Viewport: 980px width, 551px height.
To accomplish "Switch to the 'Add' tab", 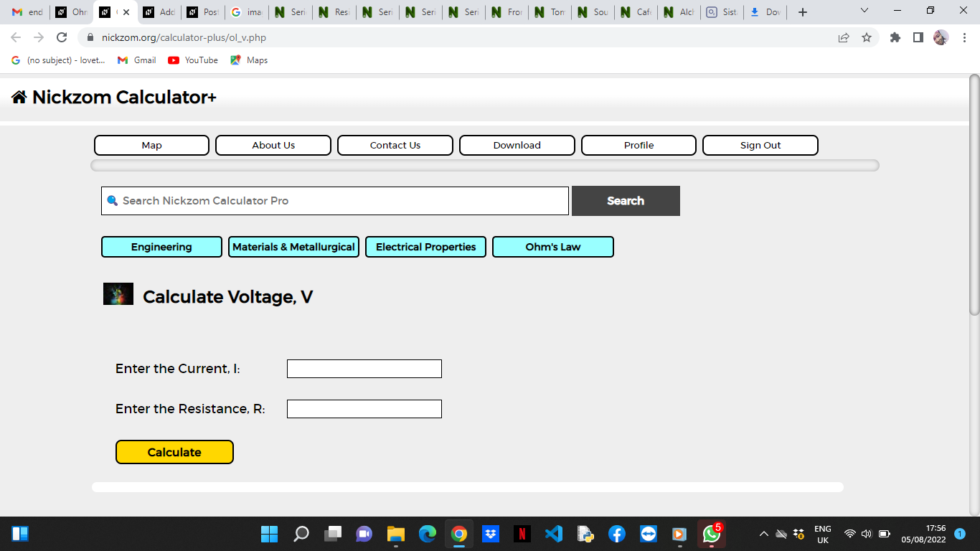I will tap(159, 12).
